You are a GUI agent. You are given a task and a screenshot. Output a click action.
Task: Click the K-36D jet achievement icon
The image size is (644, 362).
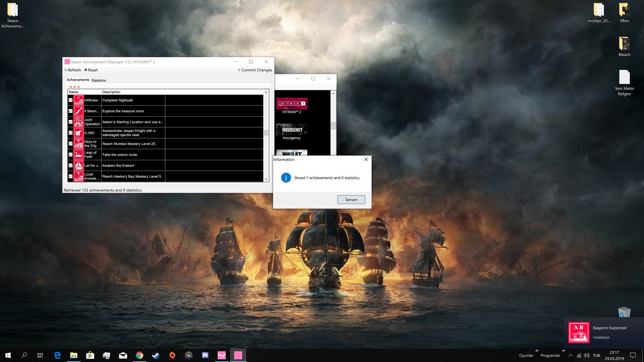(78, 133)
